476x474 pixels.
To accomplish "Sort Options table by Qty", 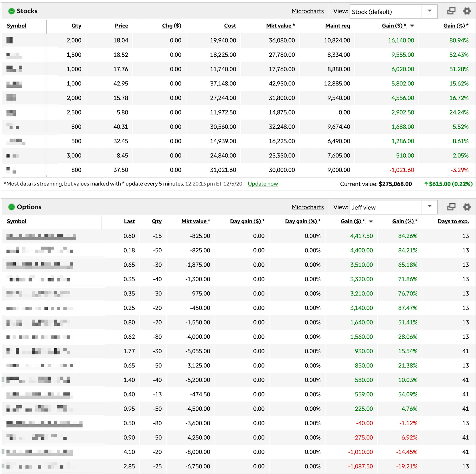I will click(x=157, y=221).
